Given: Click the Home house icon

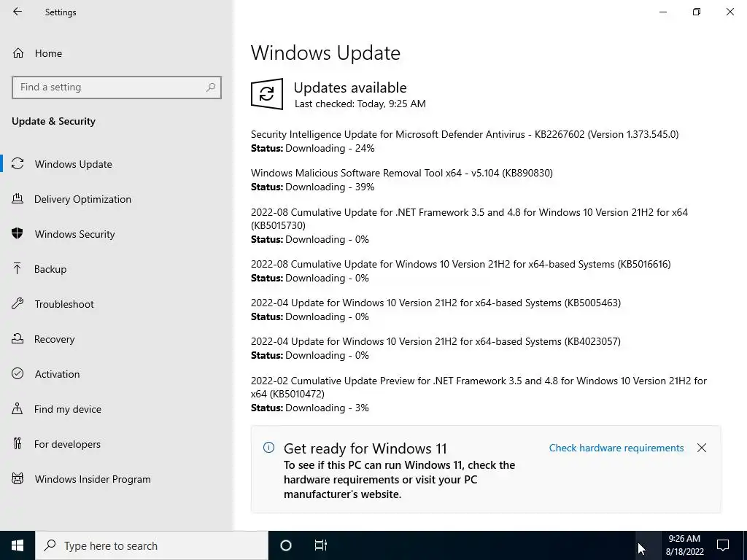Looking at the screenshot, I should click(x=18, y=52).
